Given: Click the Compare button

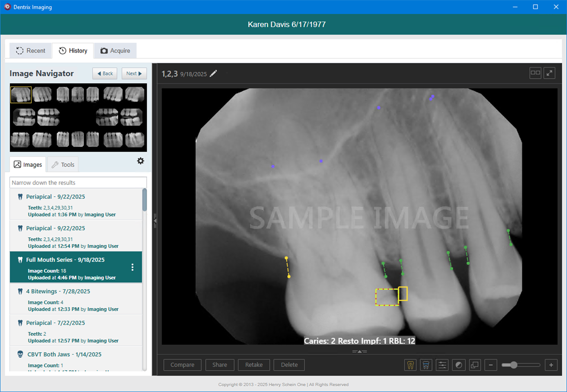Looking at the screenshot, I should 182,365.
